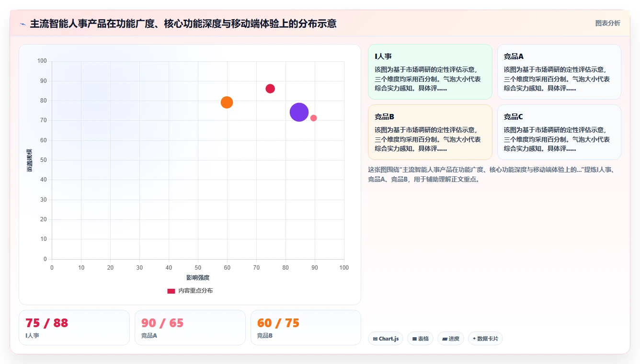Screen dimensions: 640x364
Task: Click the large purple bubble in the chart
Action: (x=299, y=112)
